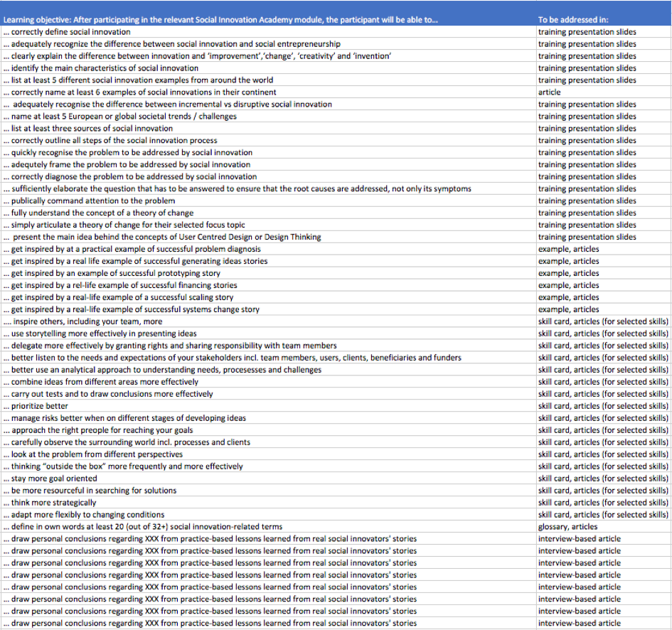Select 'be more resourceful in searching for solutions'
The image size is (672, 630).
(x=268, y=491)
